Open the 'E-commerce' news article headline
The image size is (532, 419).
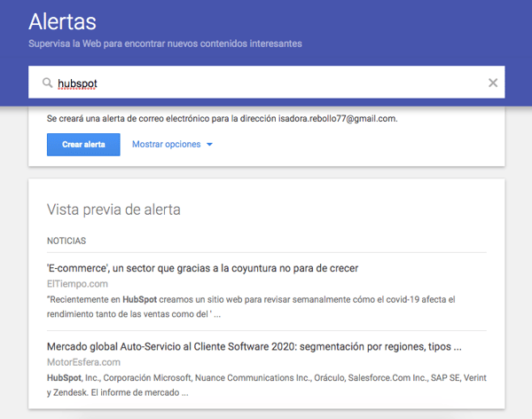point(201,268)
